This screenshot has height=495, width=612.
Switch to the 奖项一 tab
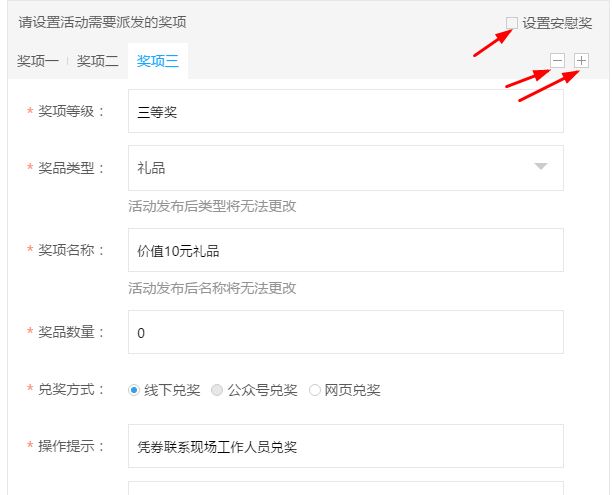[x=38, y=61]
